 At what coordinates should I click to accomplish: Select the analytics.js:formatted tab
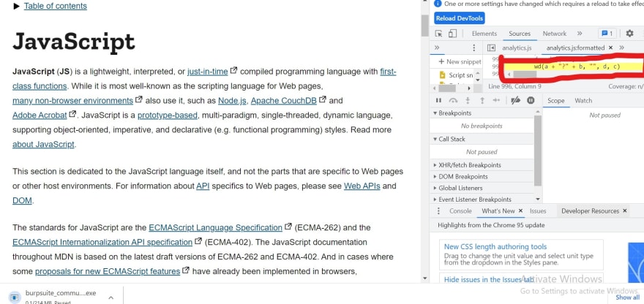pos(575,47)
